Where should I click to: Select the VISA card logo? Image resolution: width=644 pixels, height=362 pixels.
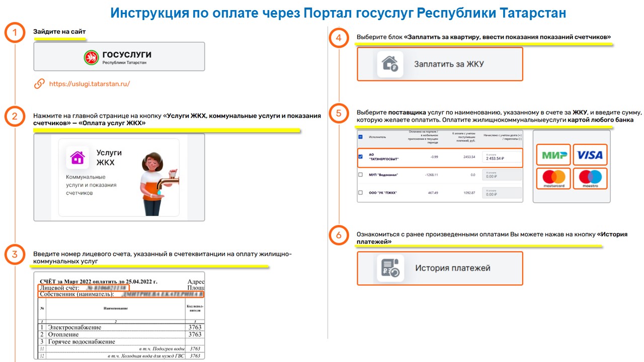590,155
